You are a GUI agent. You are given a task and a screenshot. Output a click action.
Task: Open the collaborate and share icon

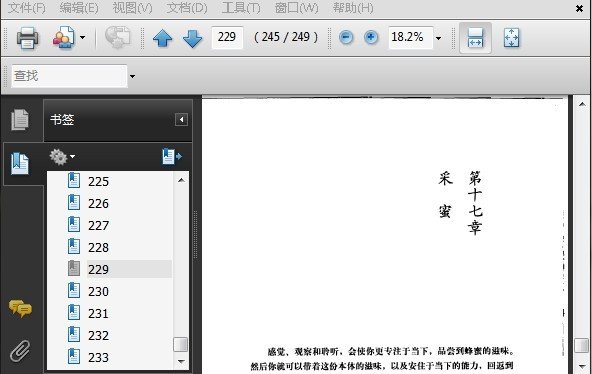(64, 37)
